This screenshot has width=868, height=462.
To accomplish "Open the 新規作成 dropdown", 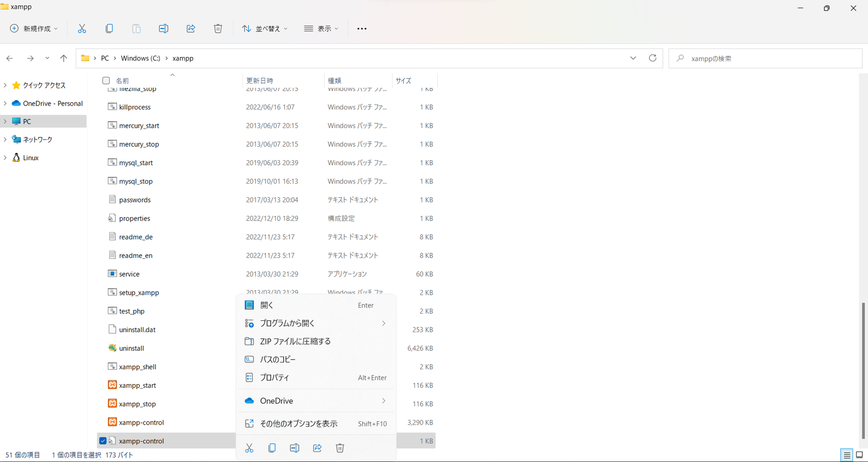I will pyautogui.click(x=34, y=29).
